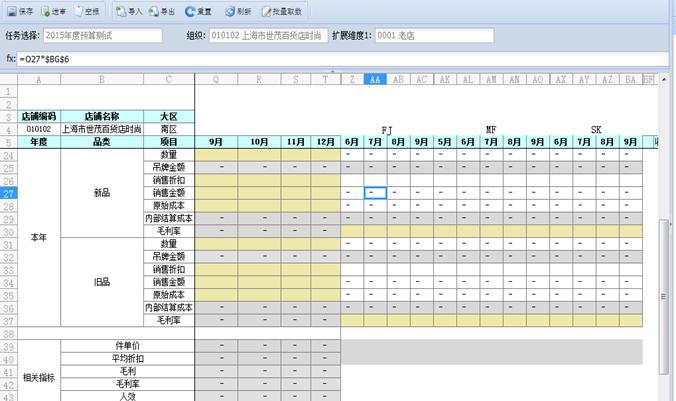The width and height of the screenshot is (676, 401).
Task: Select column header AB
Action: 398,79
